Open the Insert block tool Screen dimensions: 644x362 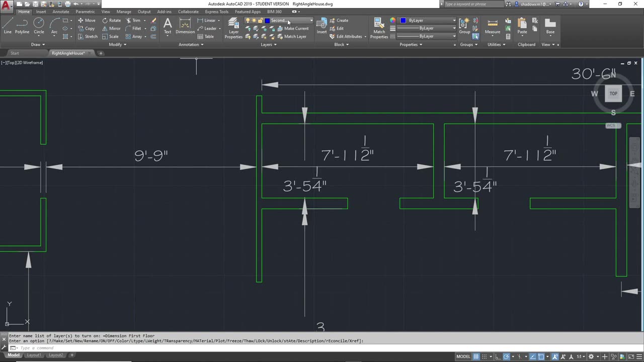point(321,26)
